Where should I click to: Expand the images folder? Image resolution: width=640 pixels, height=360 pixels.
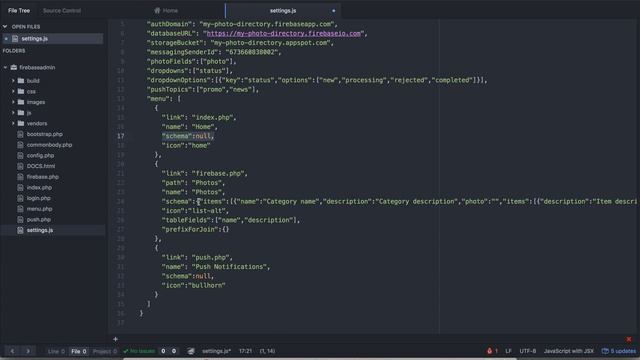pyautogui.click(x=13, y=102)
